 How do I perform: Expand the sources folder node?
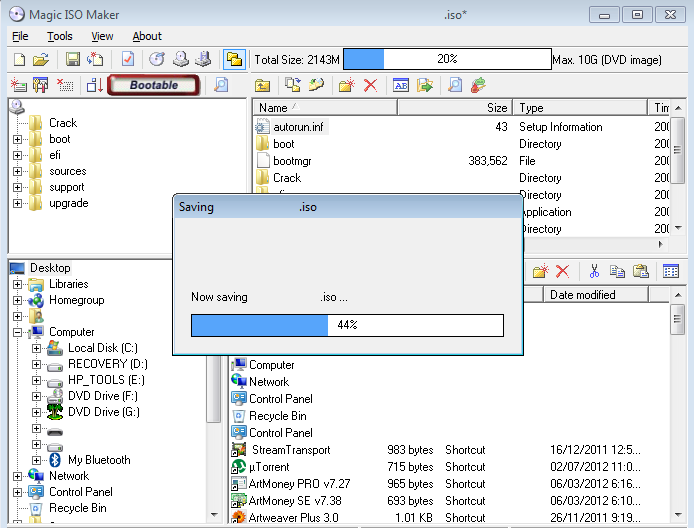pyautogui.click(x=17, y=171)
